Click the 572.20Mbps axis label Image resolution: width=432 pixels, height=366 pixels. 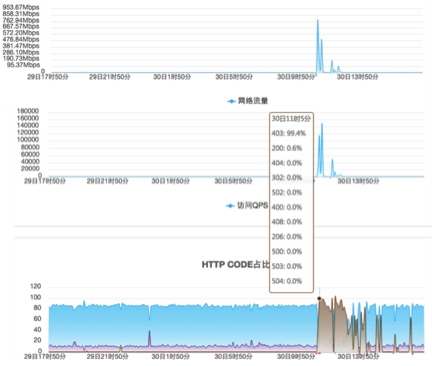pos(21,33)
